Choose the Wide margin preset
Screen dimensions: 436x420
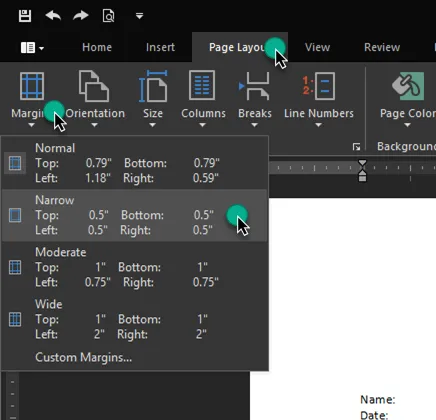[135, 319]
